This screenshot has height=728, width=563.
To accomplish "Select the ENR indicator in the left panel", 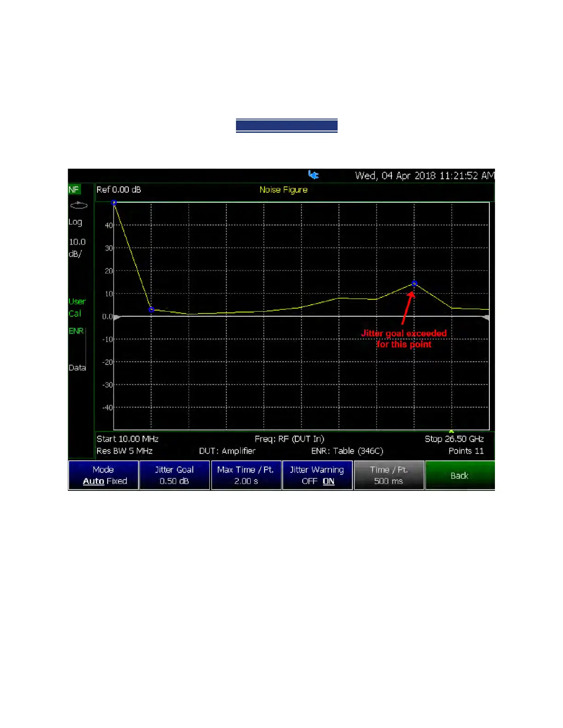I will click(76, 331).
